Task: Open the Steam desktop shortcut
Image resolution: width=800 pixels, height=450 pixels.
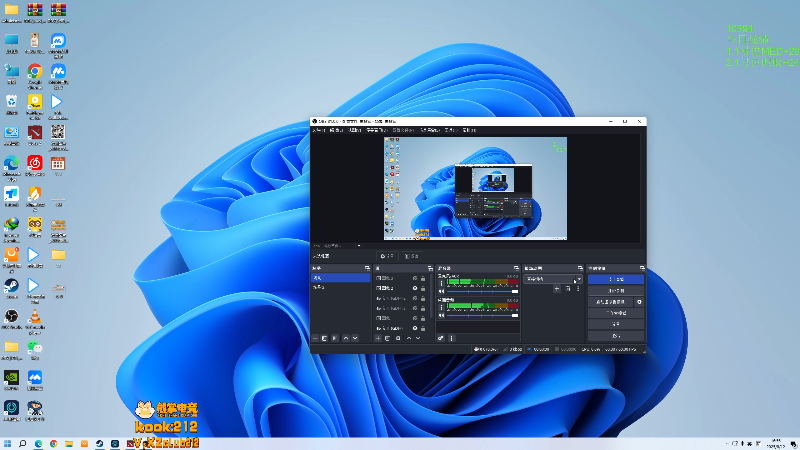Action: click(x=11, y=288)
